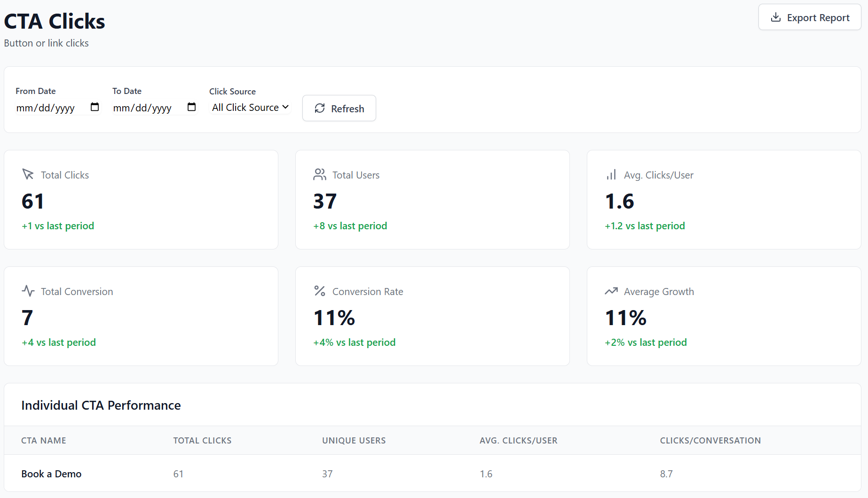Image resolution: width=868 pixels, height=498 pixels.
Task: Click the pulse icon beside Total Conversion
Action: (28, 291)
